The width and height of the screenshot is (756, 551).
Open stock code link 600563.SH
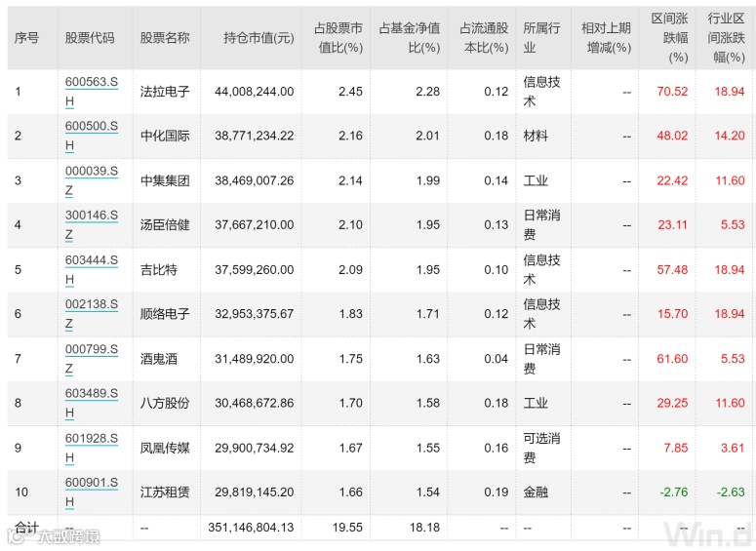pyautogui.click(x=92, y=92)
